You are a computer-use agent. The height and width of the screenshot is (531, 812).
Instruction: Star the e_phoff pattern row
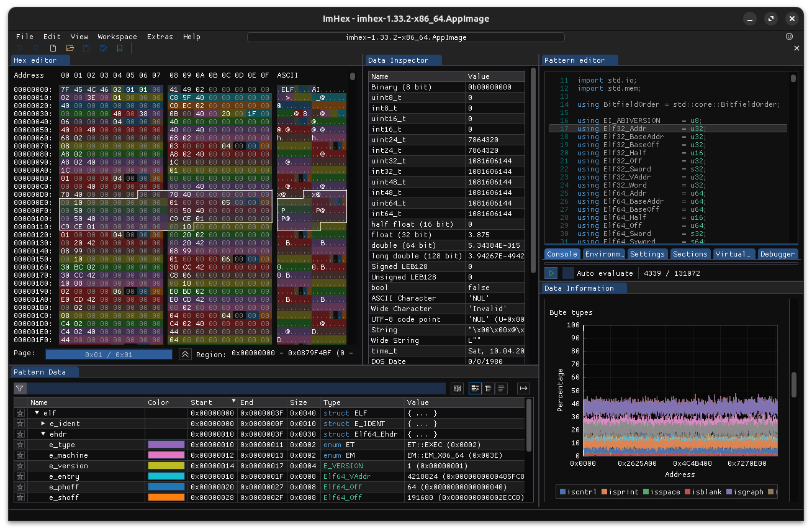(x=20, y=487)
